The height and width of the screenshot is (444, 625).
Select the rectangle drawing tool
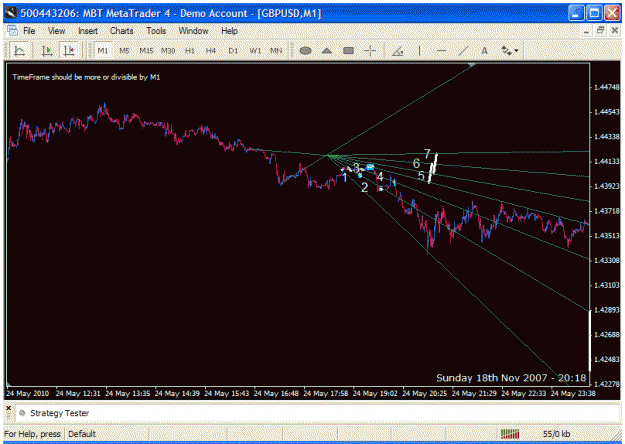coord(348,51)
